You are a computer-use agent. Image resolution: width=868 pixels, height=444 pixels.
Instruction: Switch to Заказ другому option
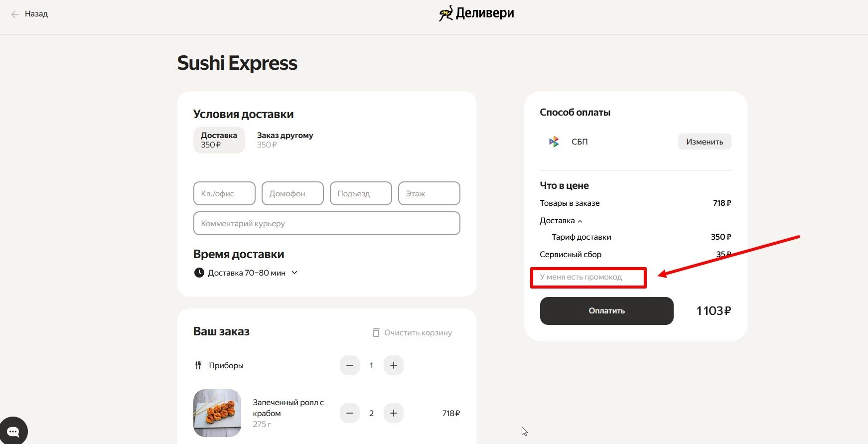[285, 140]
